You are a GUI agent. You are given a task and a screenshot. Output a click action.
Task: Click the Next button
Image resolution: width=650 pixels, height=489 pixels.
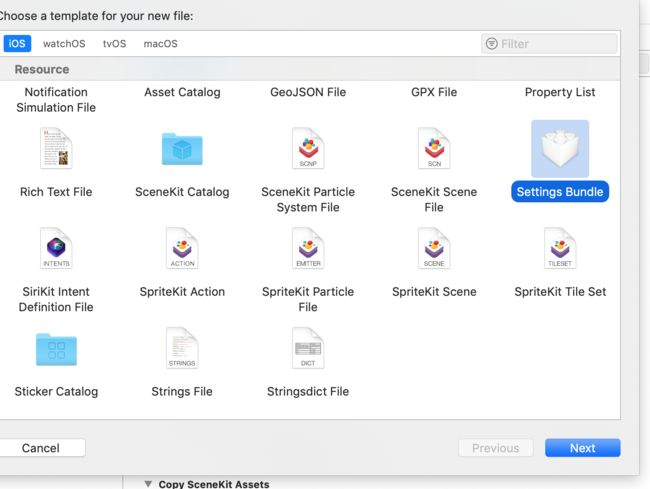click(x=582, y=448)
